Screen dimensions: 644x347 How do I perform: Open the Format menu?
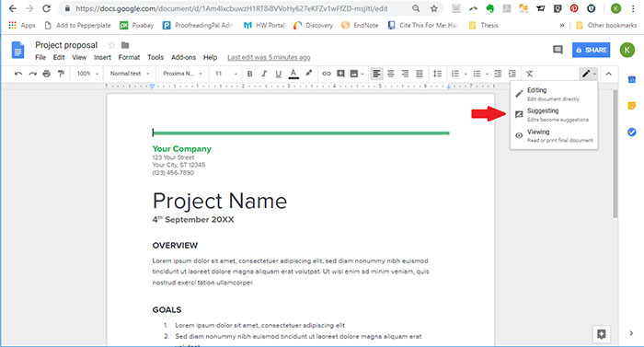click(129, 58)
